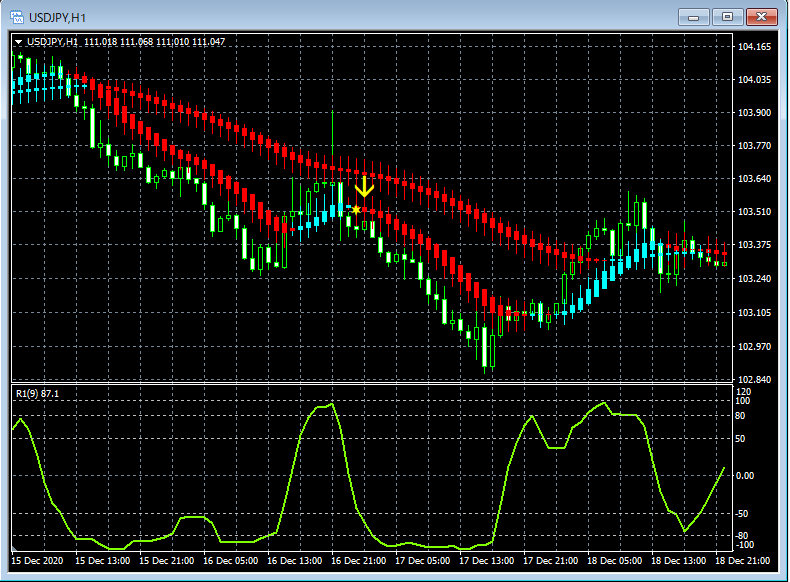Click the 103.900 price scale label
This screenshot has width=790, height=582.
pos(754,112)
